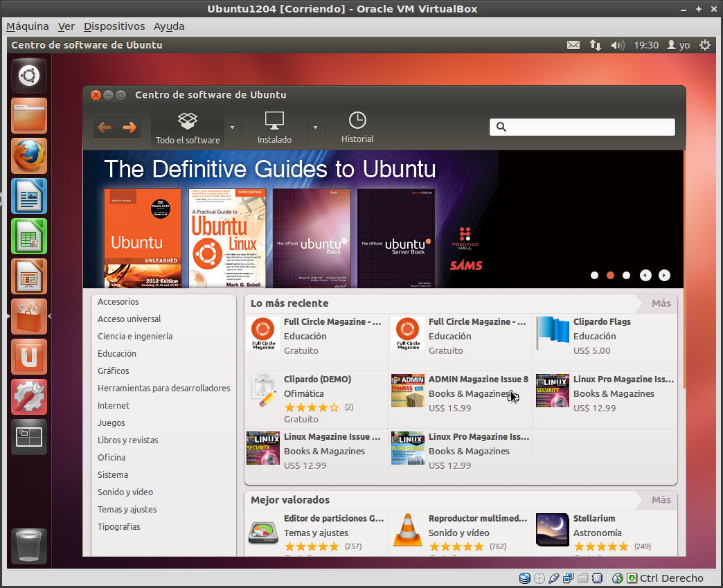Expand the Todo el software dropdown arrow
The height and width of the screenshot is (588, 723).
(233, 127)
